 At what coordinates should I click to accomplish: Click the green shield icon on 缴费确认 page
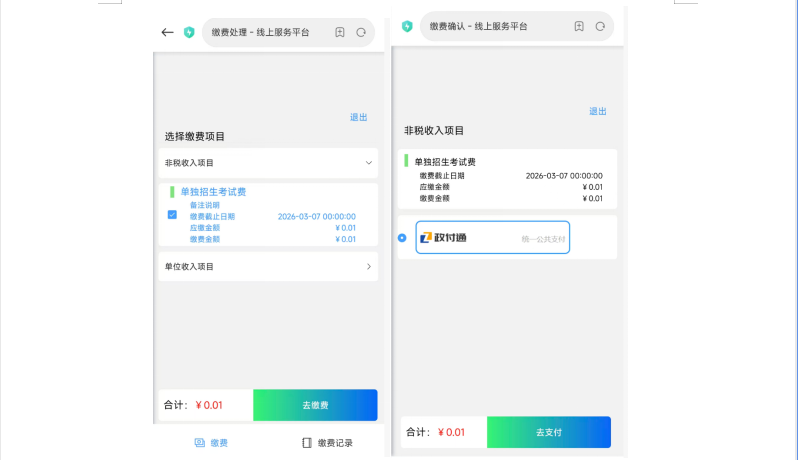(x=407, y=26)
